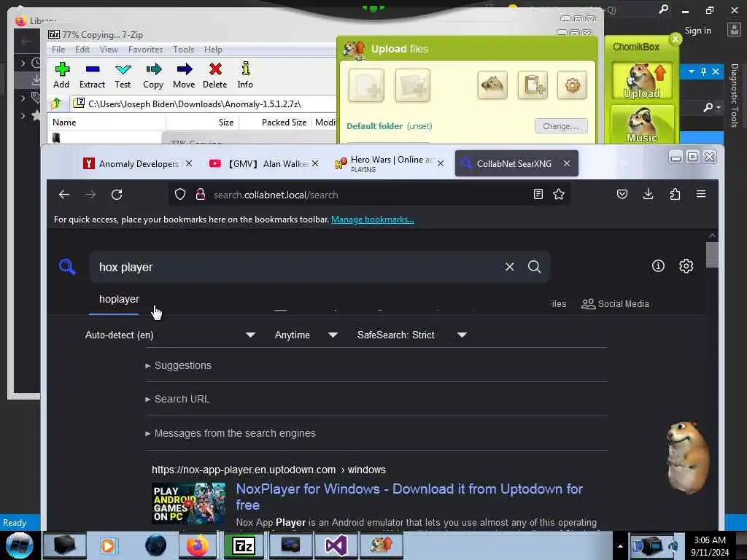Open Favorites menu in 7-Zip
This screenshot has width=747, height=560.
coord(145,50)
